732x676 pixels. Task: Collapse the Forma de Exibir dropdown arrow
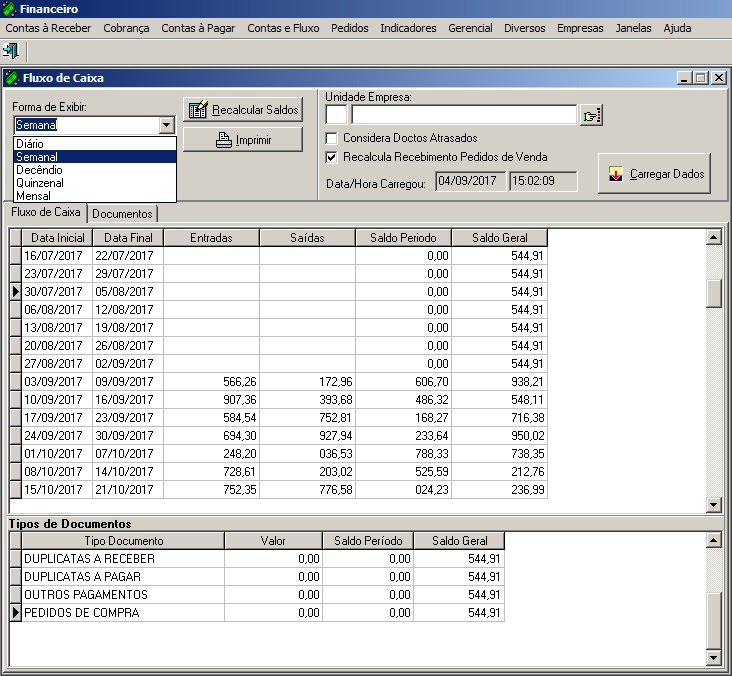[167, 125]
